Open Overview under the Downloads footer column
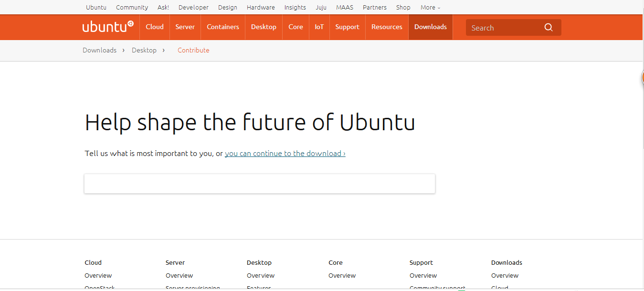This screenshot has height=291, width=644. pyautogui.click(x=505, y=275)
